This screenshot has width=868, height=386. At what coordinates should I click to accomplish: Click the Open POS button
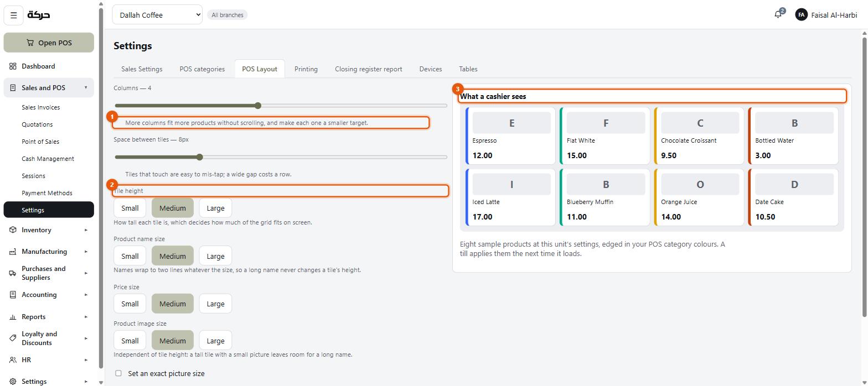click(x=49, y=43)
